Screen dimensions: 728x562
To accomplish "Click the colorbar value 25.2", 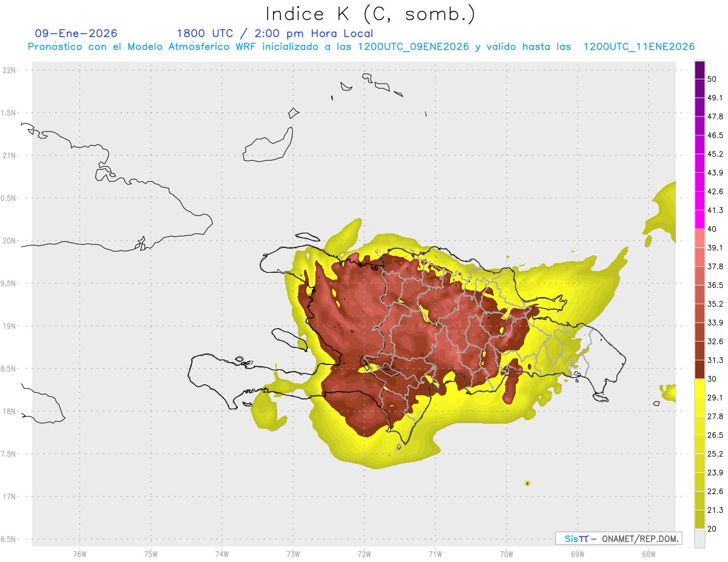I will click(715, 454).
